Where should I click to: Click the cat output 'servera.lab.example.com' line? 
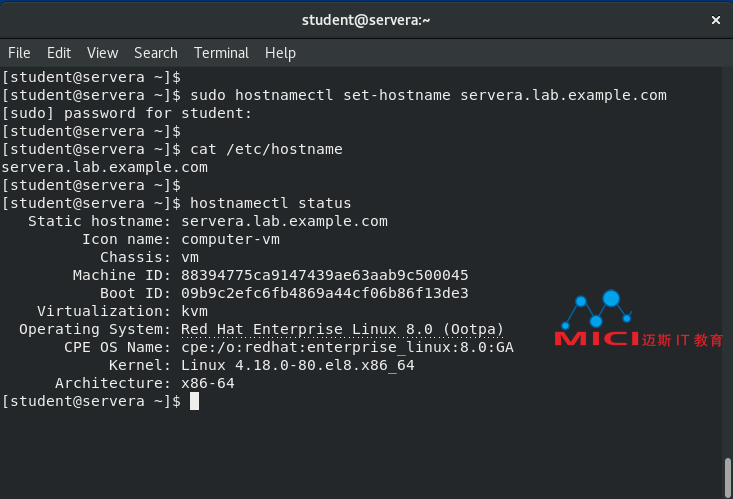tap(105, 167)
